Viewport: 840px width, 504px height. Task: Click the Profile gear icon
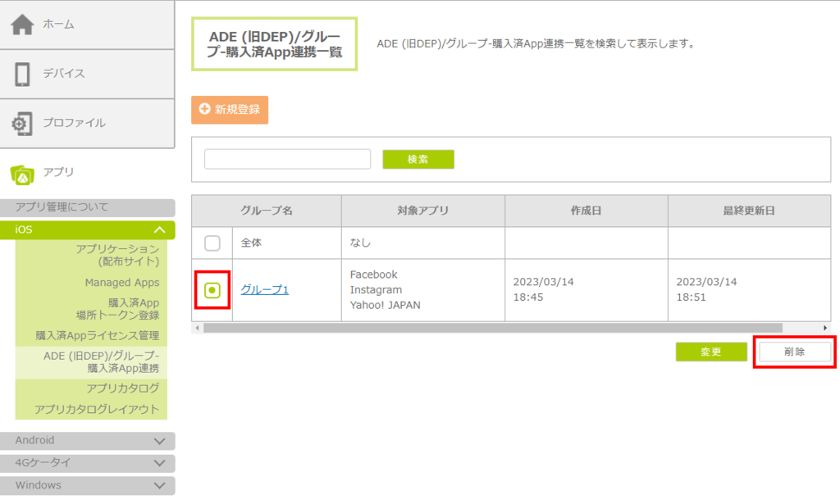pyautogui.click(x=22, y=123)
